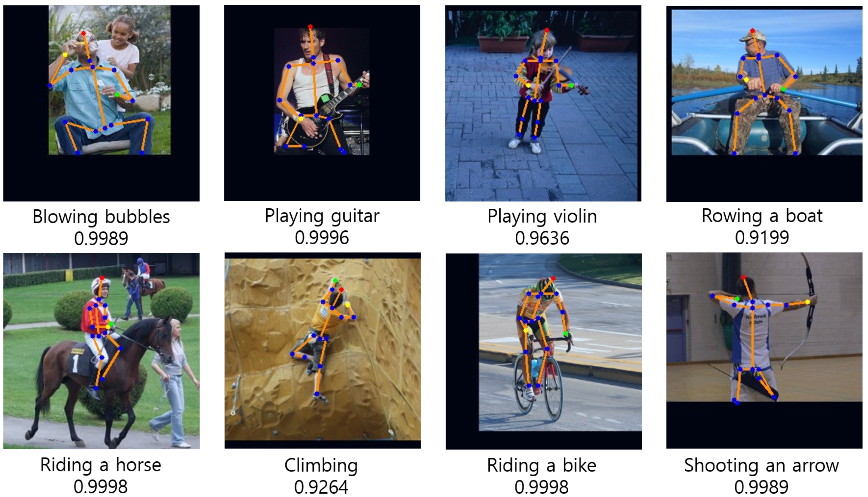Click the 0.9264 confidence score
The height and width of the screenshot is (497, 868).
point(321,487)
